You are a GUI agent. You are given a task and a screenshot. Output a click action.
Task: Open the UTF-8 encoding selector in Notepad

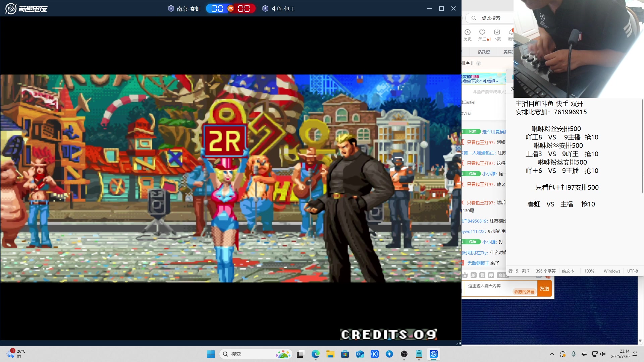tap(633, 271)
